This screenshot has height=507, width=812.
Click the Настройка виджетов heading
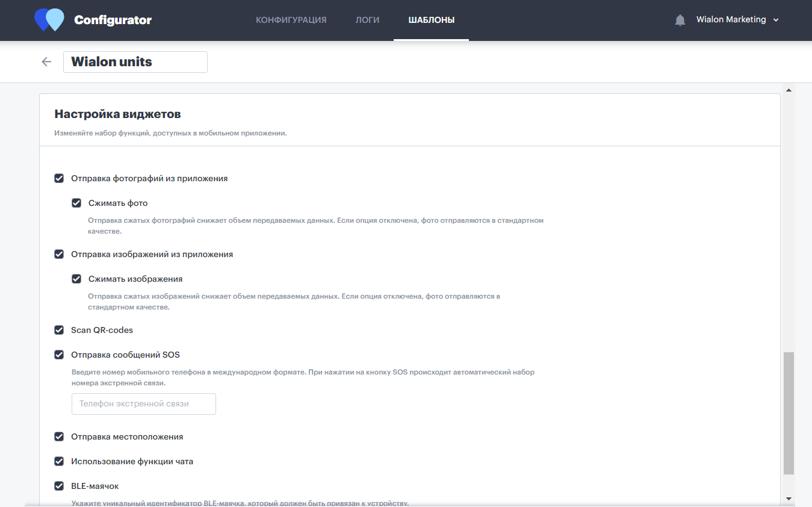(x=118, y=114)
